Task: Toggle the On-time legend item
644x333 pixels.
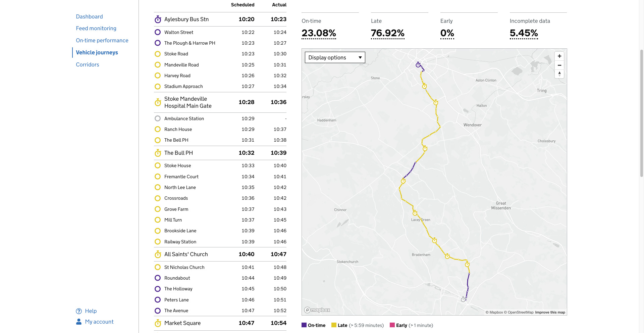Action: [x=304, y=325]
